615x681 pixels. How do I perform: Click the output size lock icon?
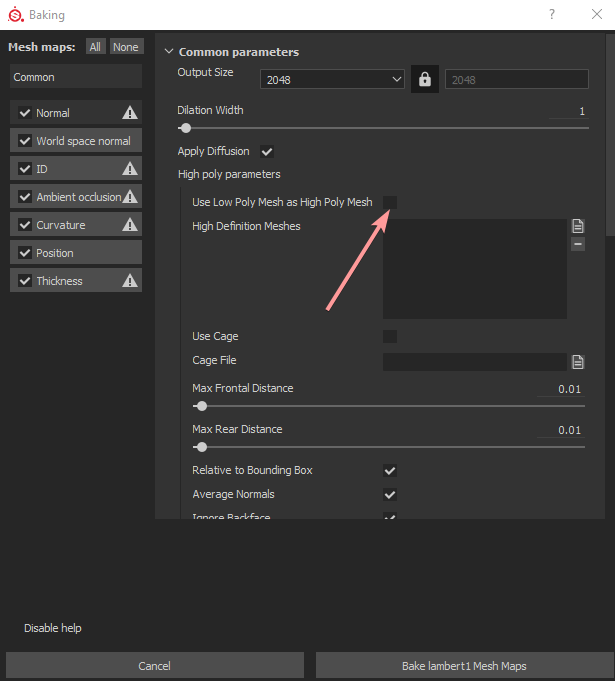click(x=425, y=80)
